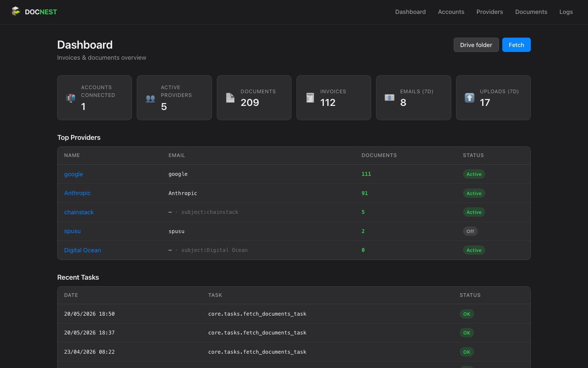This screenshot has width=588, height=368.
Task: Click the document count 5 for chainstack
Action: point(363,212)
